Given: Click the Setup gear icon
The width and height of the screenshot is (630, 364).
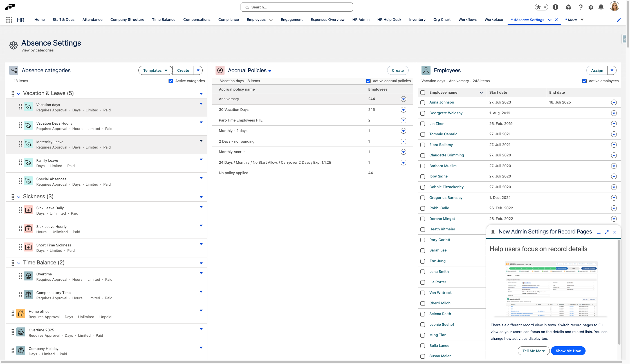Looking at the screenshot, I should click(591, 7).
